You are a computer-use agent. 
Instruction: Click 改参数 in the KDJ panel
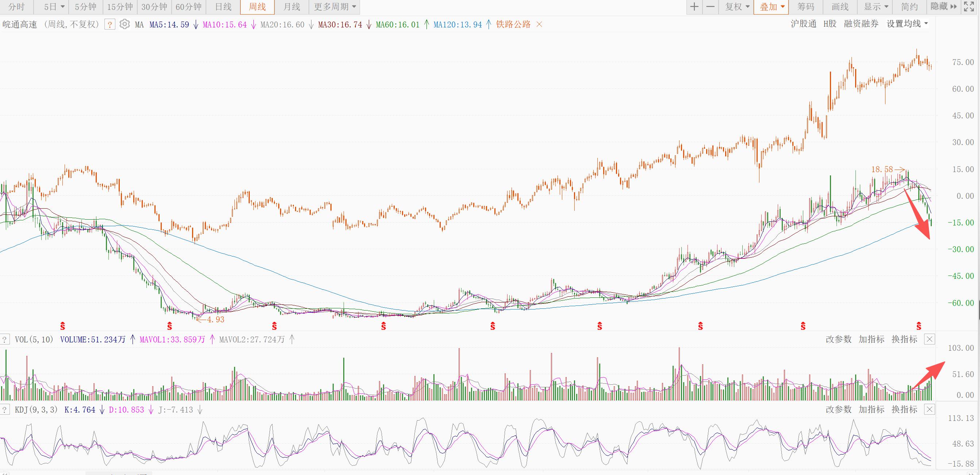coord(838,410)
